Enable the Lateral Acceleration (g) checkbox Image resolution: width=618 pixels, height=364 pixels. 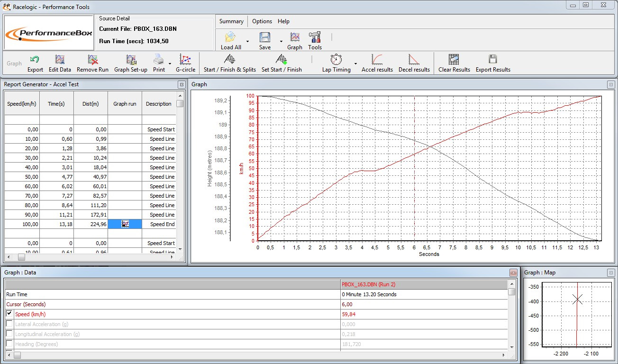(9, 324)
